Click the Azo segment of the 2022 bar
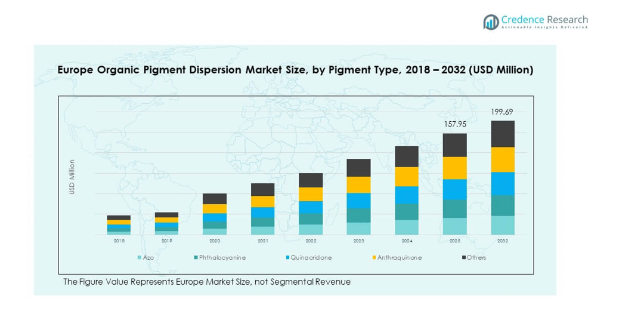The width and height of the screenshot is (644, 311). tap(311, 230)
